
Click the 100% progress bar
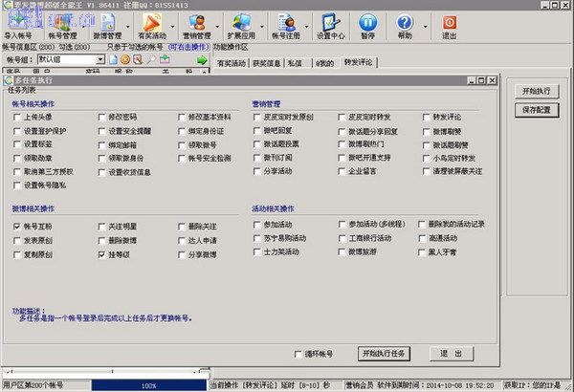pyautogui.click(x=148, y=385)
